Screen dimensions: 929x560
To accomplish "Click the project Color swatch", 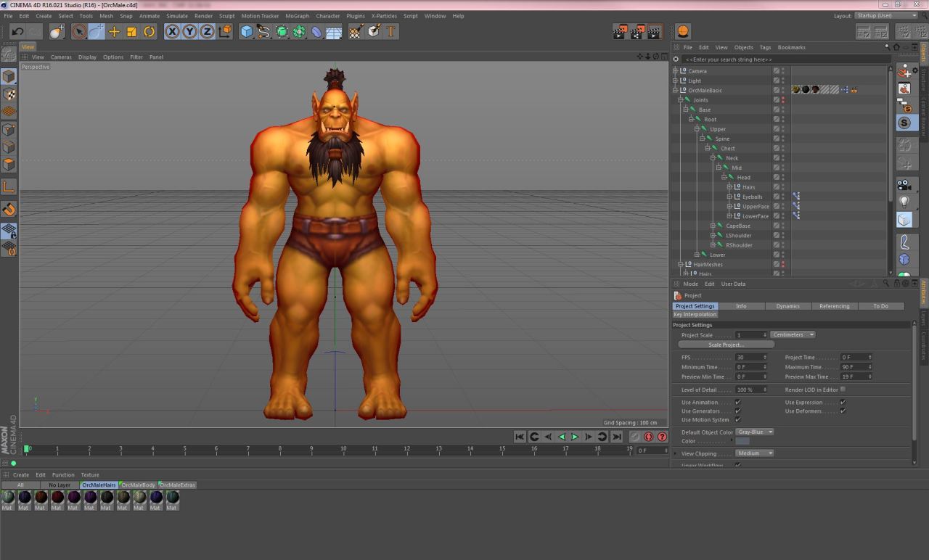I will point(742,441).
